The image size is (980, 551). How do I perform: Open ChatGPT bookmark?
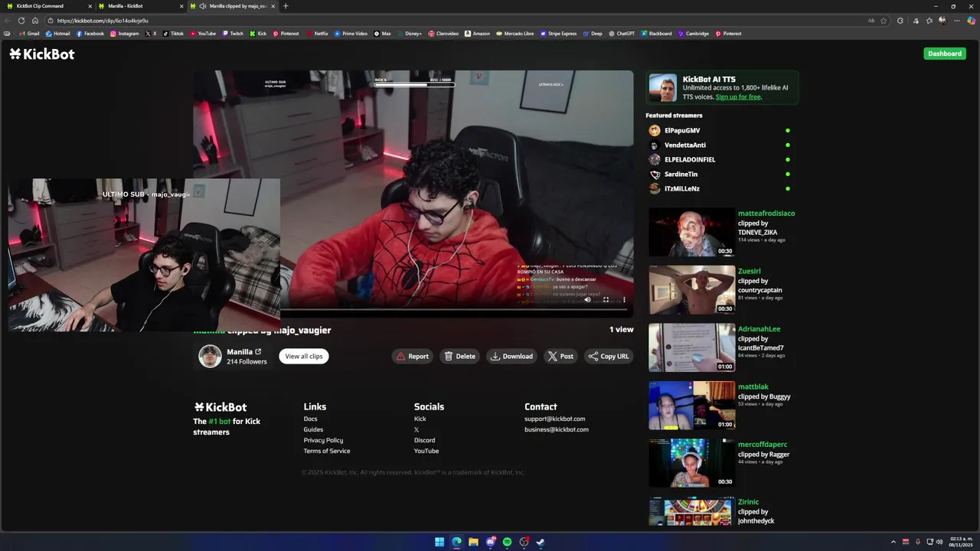point(622,34)
